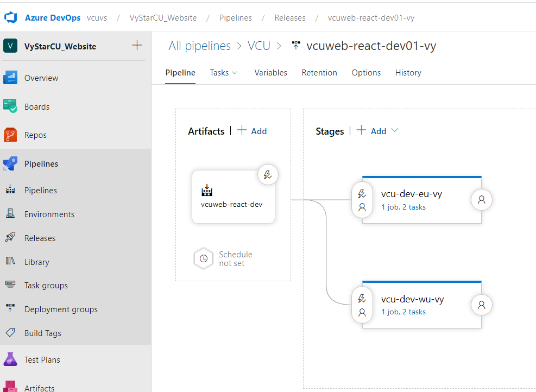Image resolution: width=536 pixels, height=392 pixels.
Task: Open the History tab
Action: (x=408, y=72)
